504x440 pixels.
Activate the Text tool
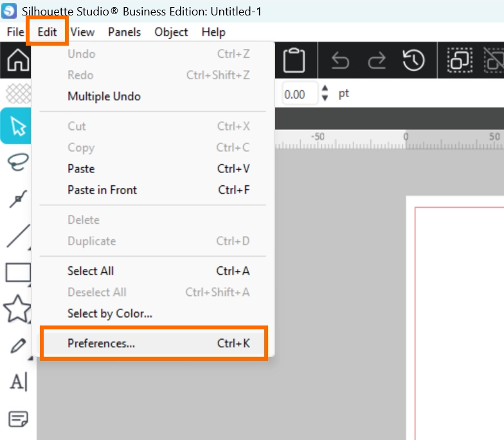[x=18, y=383]
